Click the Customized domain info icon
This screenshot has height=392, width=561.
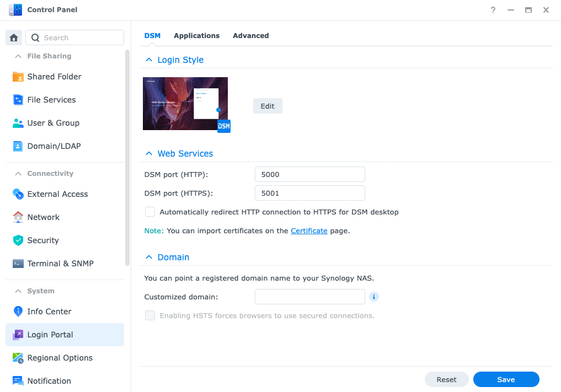pyautogui.click(x=374, y=297)
